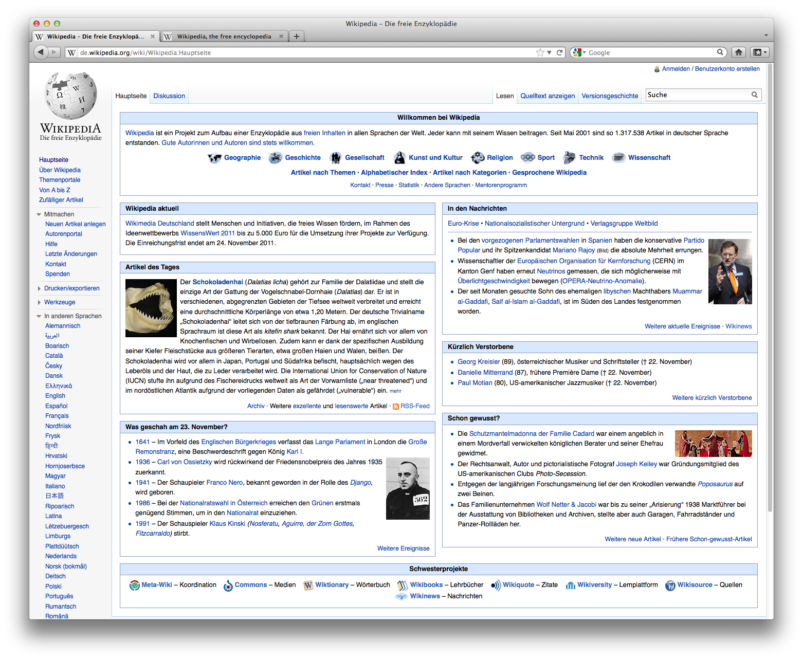Open the Carl von Ossietzky portrait photo
The height and width of the screenshot is (660, 803).
[x=408, y=488]
